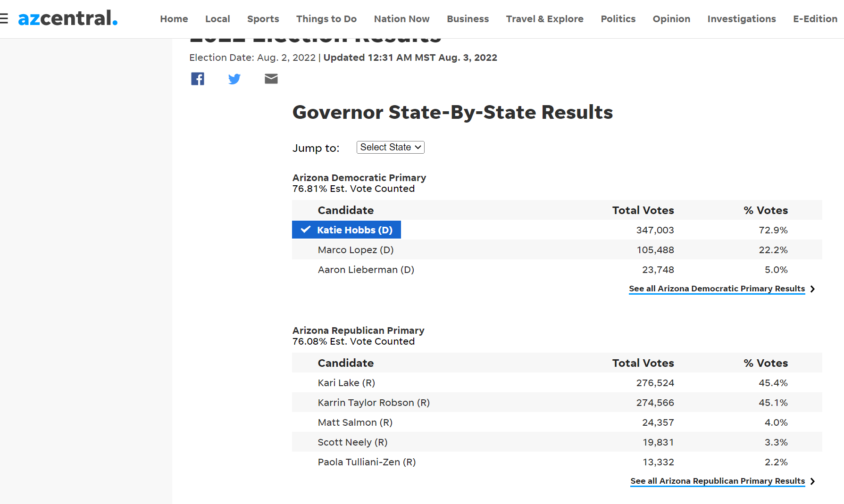
Task: Click Republican table Total Votes header
Action: pyautogui.click(x=643, y=363)
